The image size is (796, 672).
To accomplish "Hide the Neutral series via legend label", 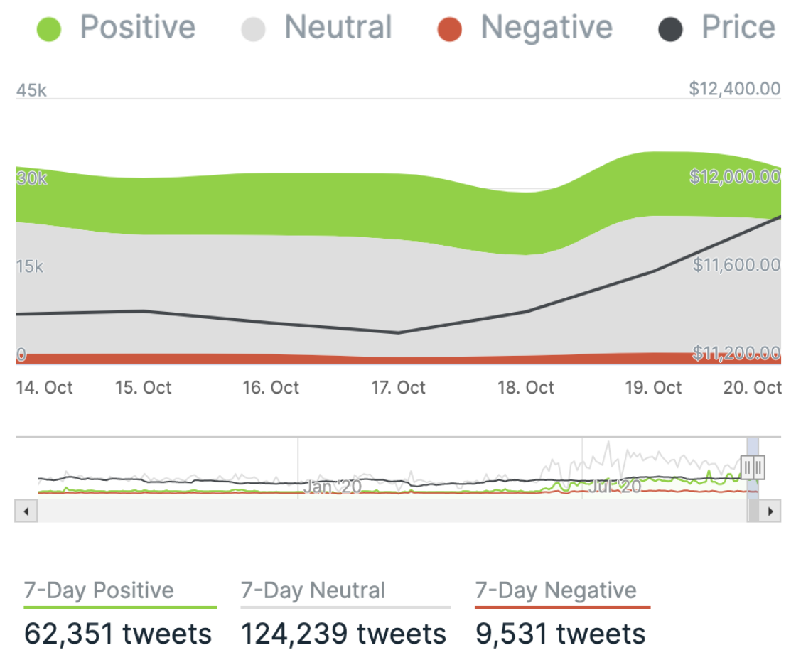I will (338, 28).
